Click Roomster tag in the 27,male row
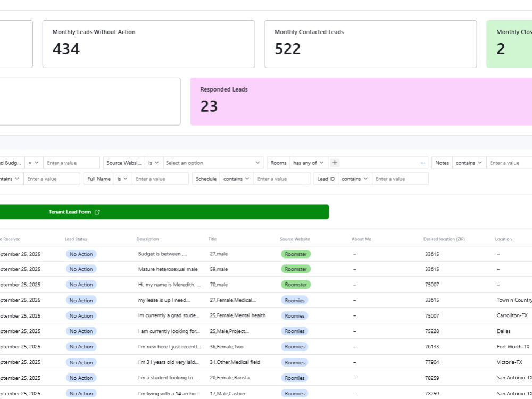The width and height of the screenshot is (532, 399). tap(295, 254)
